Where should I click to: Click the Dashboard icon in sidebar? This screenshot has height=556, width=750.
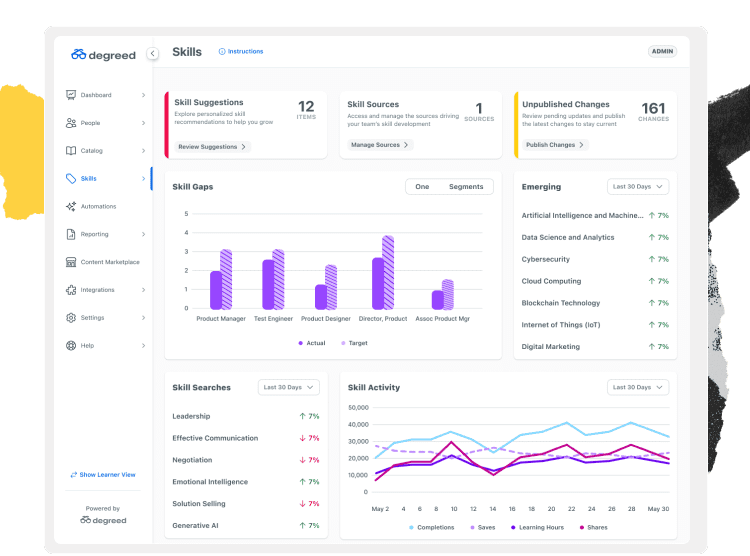click(71, 95)
